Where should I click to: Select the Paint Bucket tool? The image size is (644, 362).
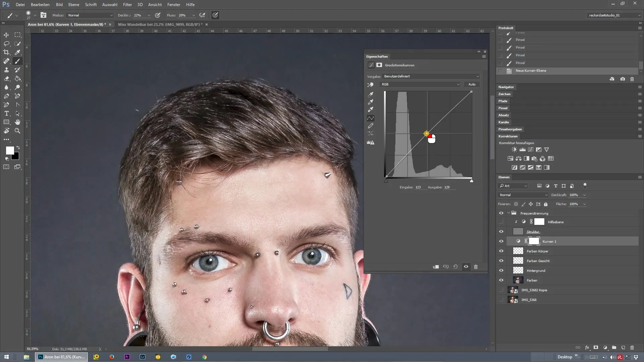tap(17, 78)
